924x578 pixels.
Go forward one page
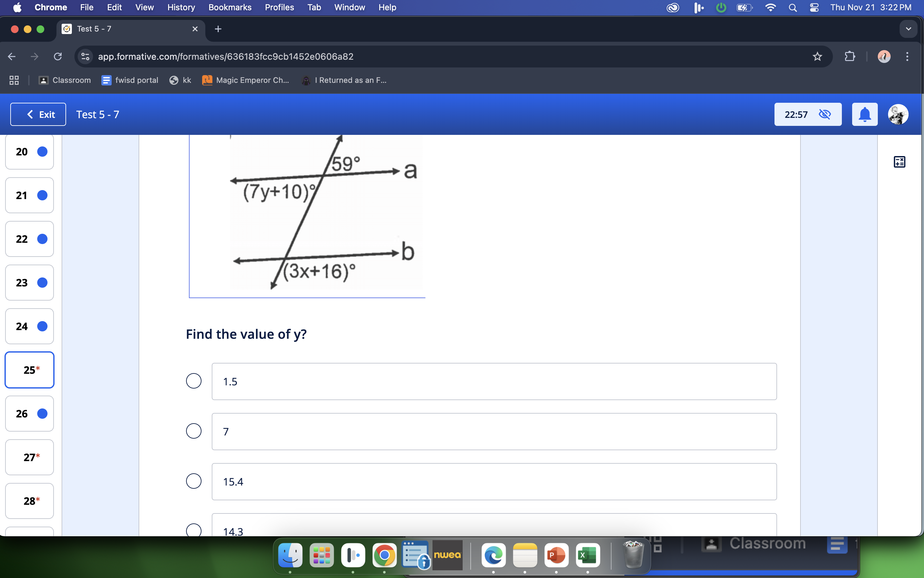tap(34, 57)
